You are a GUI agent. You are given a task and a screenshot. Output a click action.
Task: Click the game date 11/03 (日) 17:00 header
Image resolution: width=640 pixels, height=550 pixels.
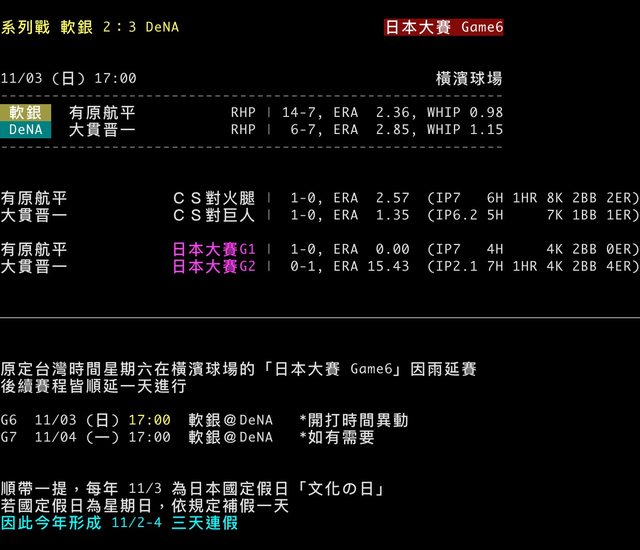[x=69, y=78]
